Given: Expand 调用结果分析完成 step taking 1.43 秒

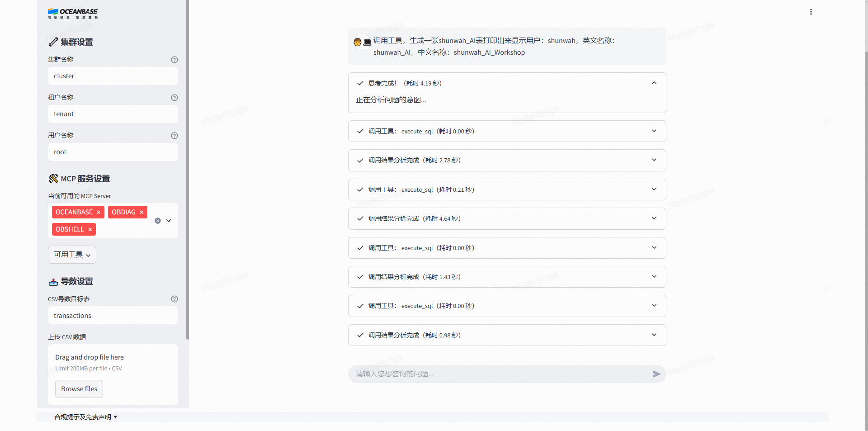Looking at the screenshot, I should click(507, 277).
